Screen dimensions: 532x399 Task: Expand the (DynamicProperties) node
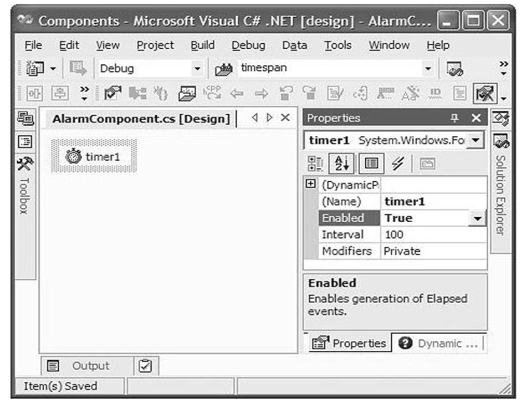310,184
